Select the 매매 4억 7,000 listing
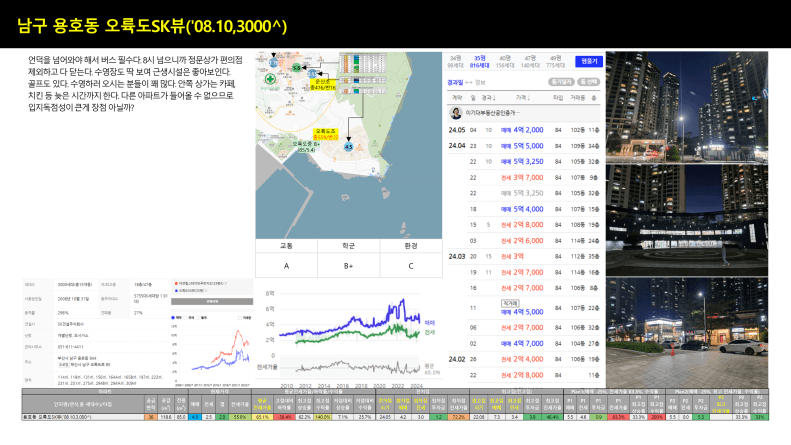The height and width of the screenshot is (445, 791). tap(522, 344)
